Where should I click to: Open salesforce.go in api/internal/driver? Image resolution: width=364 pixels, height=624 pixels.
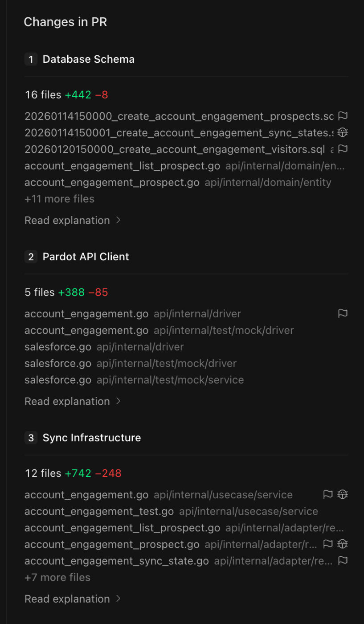point(58,347)
